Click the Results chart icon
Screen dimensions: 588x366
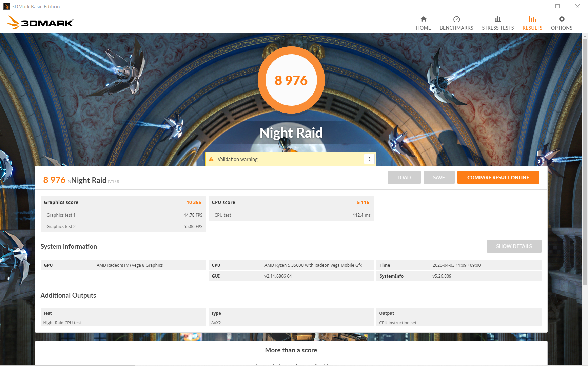[x=532, y=19]
